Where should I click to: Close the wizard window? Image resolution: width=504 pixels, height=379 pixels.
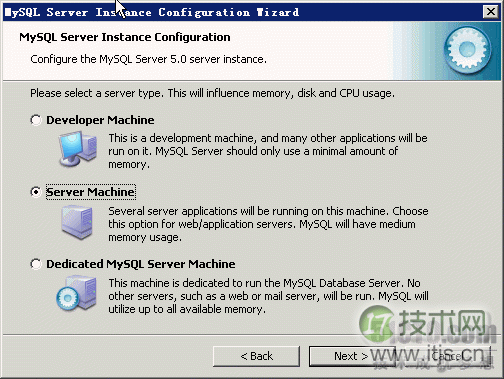click(491, 12)
